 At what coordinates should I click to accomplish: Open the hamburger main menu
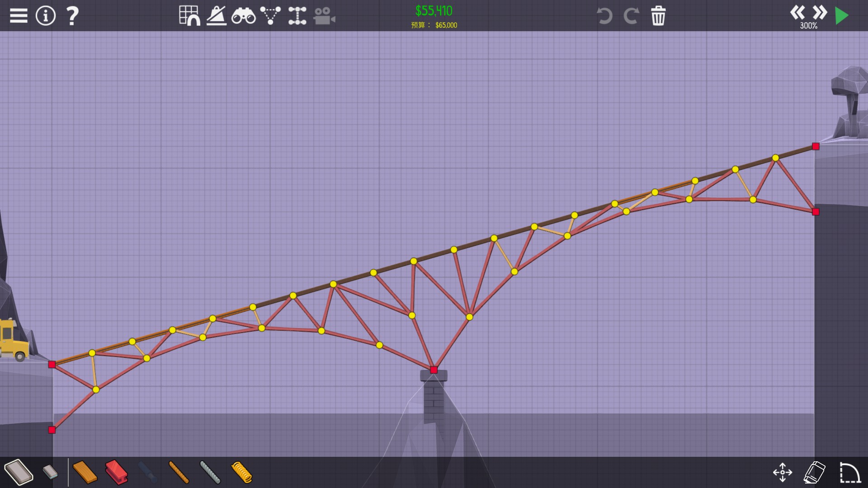coord(19,16)
